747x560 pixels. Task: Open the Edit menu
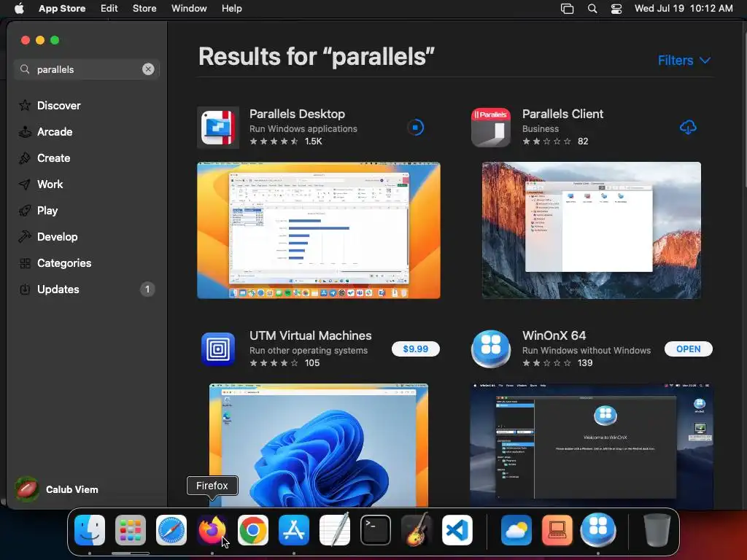coord(109,9)
